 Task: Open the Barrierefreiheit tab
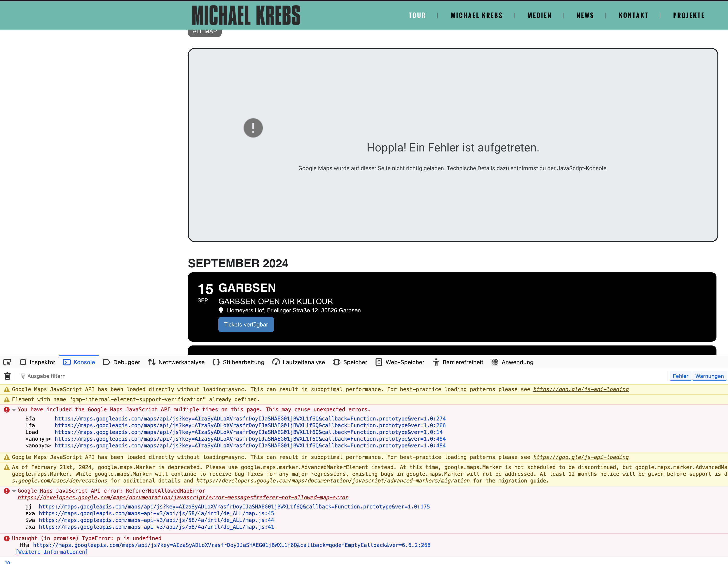coord(458,362)
